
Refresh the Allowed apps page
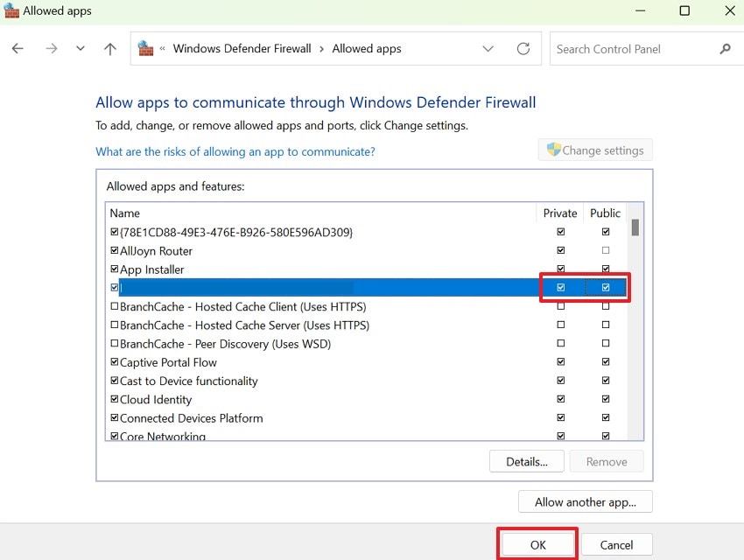click(523, 48)
